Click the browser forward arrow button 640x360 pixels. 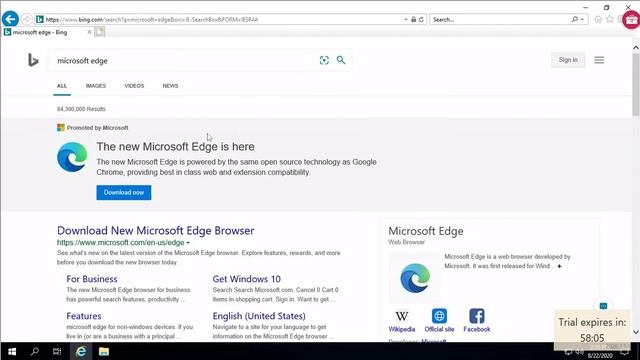pyautogui.click(x=27, y=19)
